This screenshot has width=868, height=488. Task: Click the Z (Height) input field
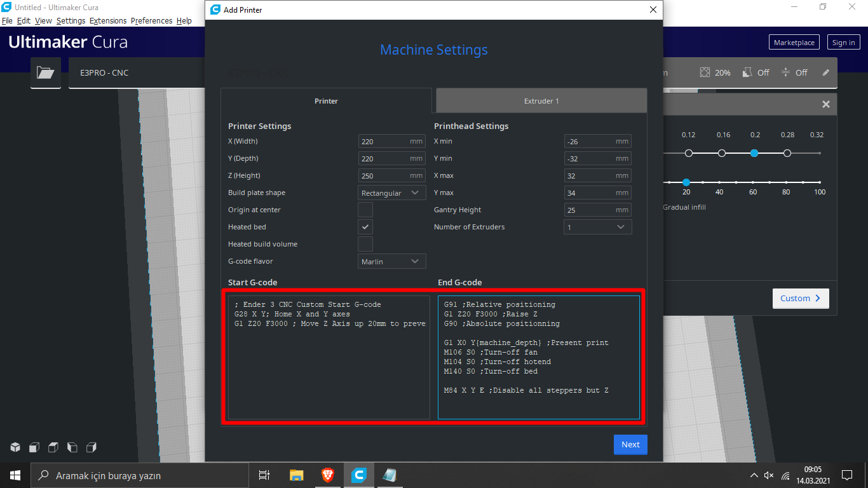(392, 175)
